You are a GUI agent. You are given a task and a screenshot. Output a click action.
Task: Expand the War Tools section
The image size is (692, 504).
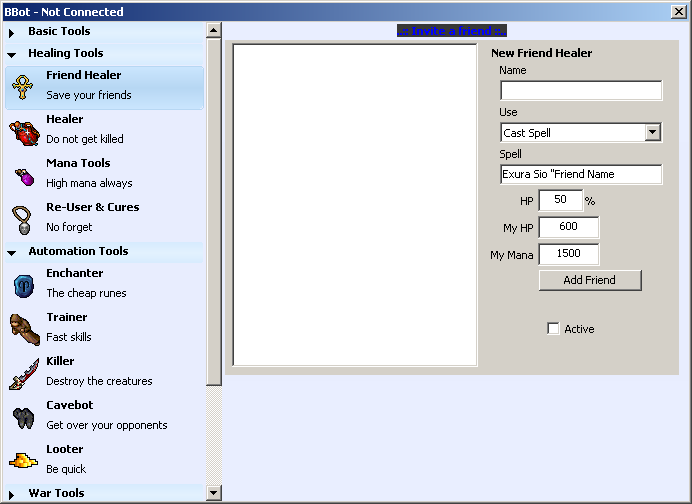[x=11, y=494]
